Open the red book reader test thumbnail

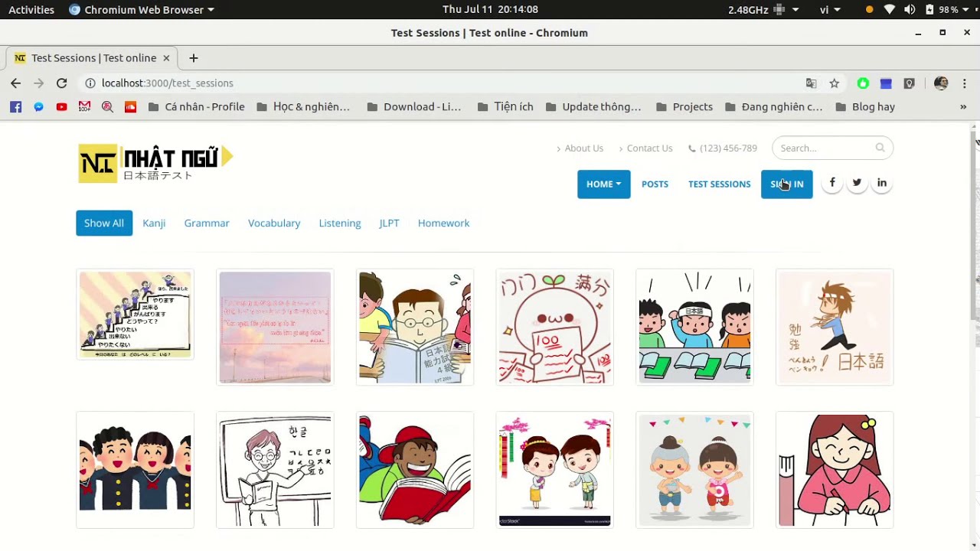[415, 470]
